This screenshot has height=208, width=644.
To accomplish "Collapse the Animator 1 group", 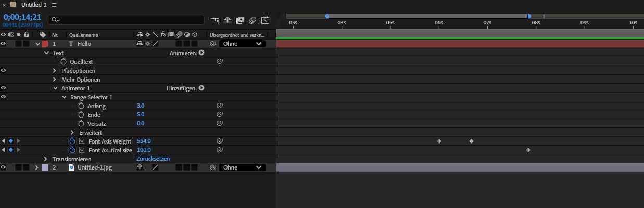I will (x=55, y=88).
